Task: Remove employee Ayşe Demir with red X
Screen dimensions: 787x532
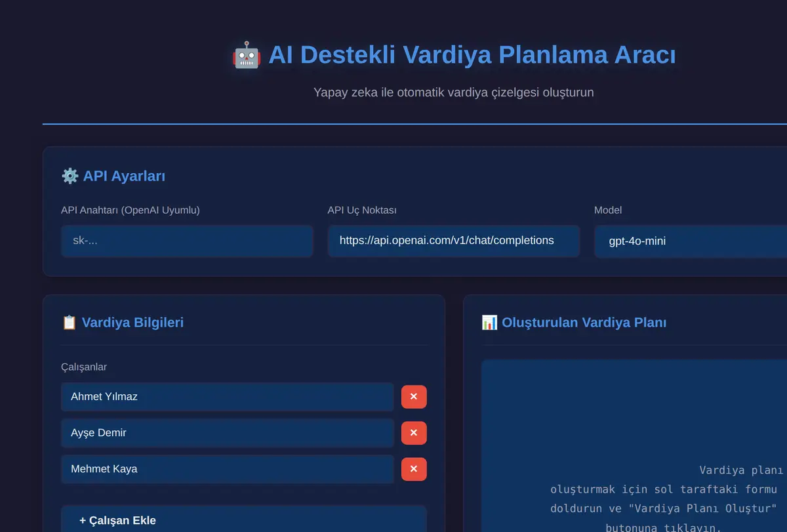Action: [x=414, y=433]
